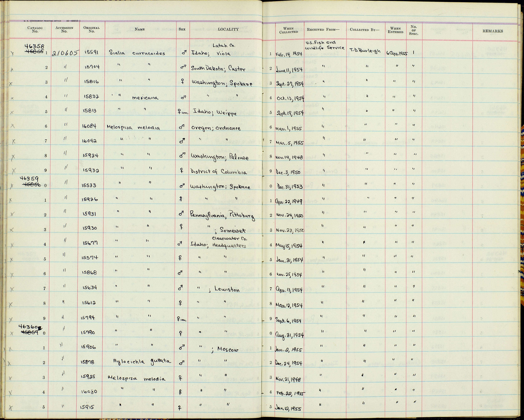Click the 'Sialia currucoides' species name
This screenshot has height=420, width=524.
tap(137, 53)
